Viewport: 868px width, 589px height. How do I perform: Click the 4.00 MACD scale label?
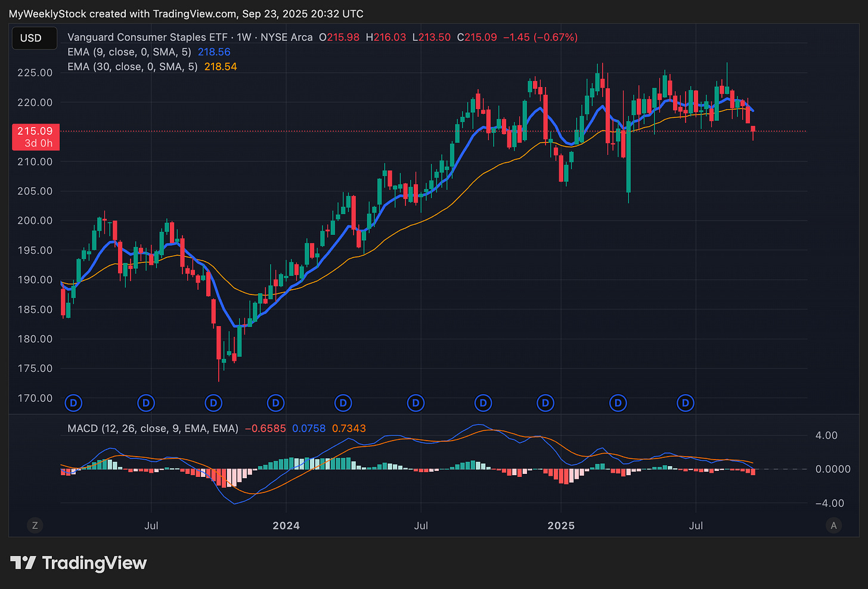[x=827, y=436]
